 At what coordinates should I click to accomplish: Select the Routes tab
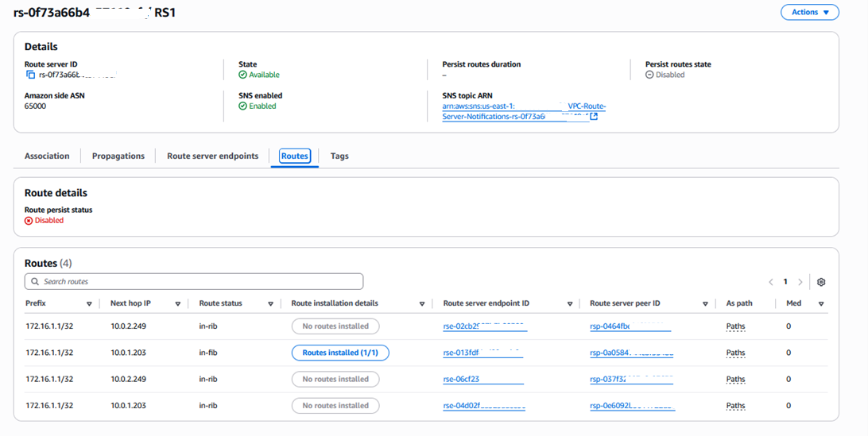(x=294, y=156)
